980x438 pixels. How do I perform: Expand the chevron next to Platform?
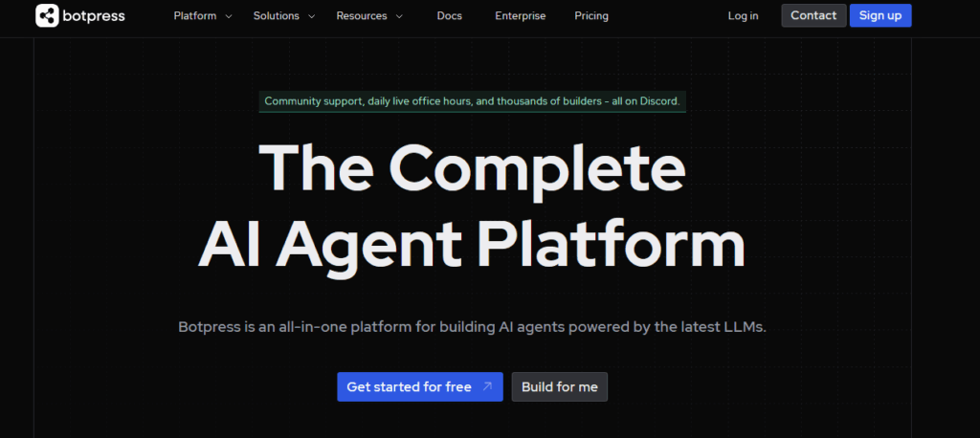coord(229,16)
